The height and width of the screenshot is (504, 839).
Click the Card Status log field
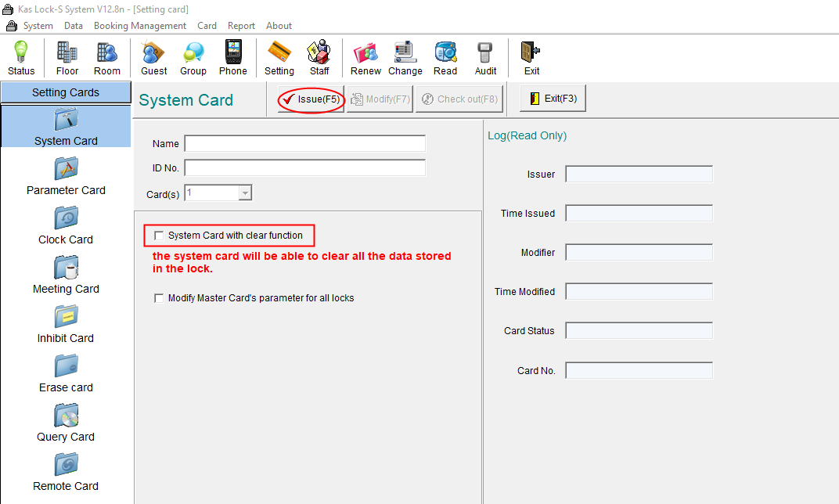coord(639,330)
